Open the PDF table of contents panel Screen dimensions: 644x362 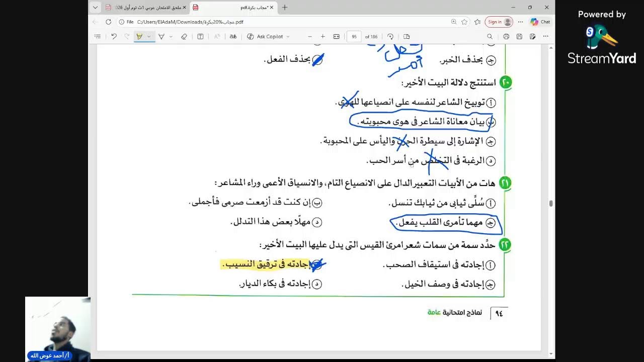click(x=98, y=37)
